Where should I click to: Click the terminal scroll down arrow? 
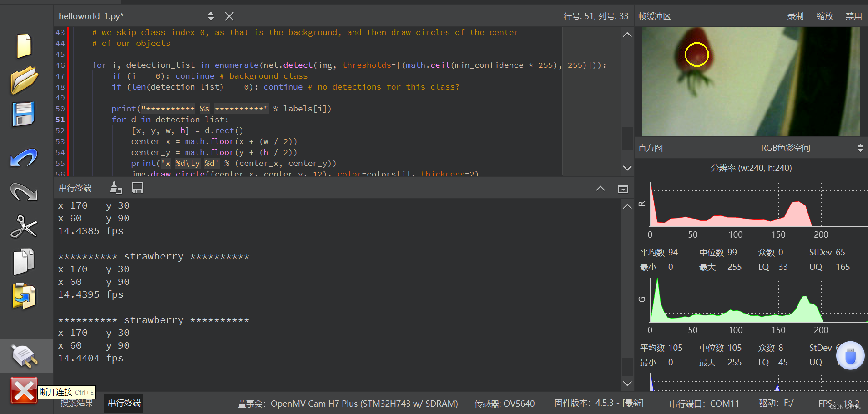[x=627, y=383]
